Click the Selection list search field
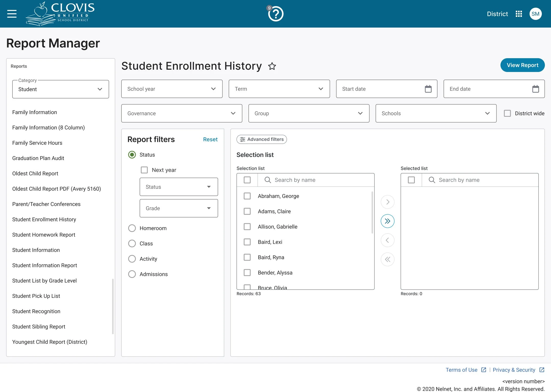551x392 pixels. click(315, 180)
